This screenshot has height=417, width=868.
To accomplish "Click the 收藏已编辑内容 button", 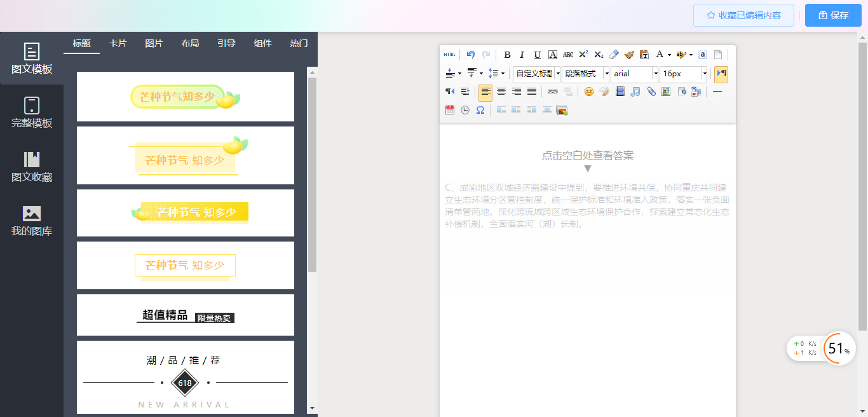I will coord(743,15).
